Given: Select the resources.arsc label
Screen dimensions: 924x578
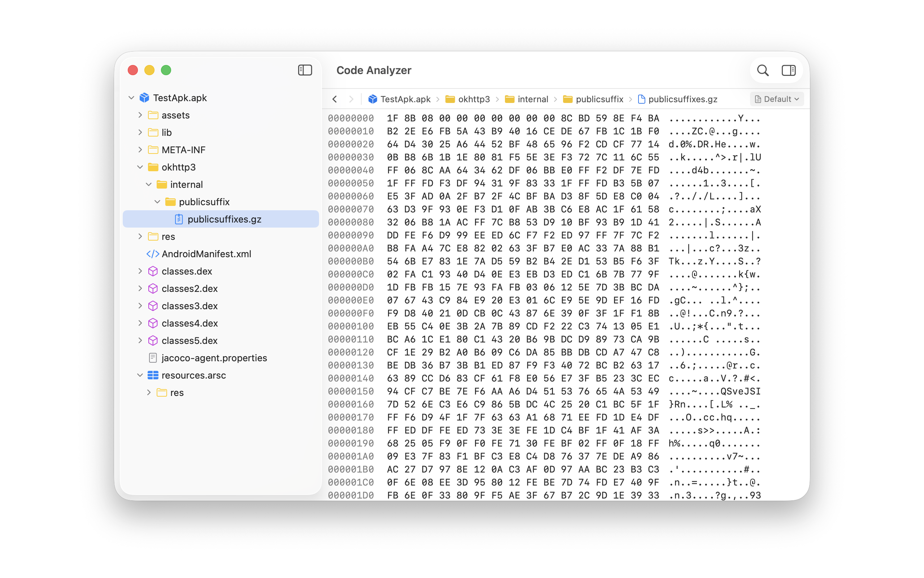Looking at the screenshot, I should (x=193, y=375).
